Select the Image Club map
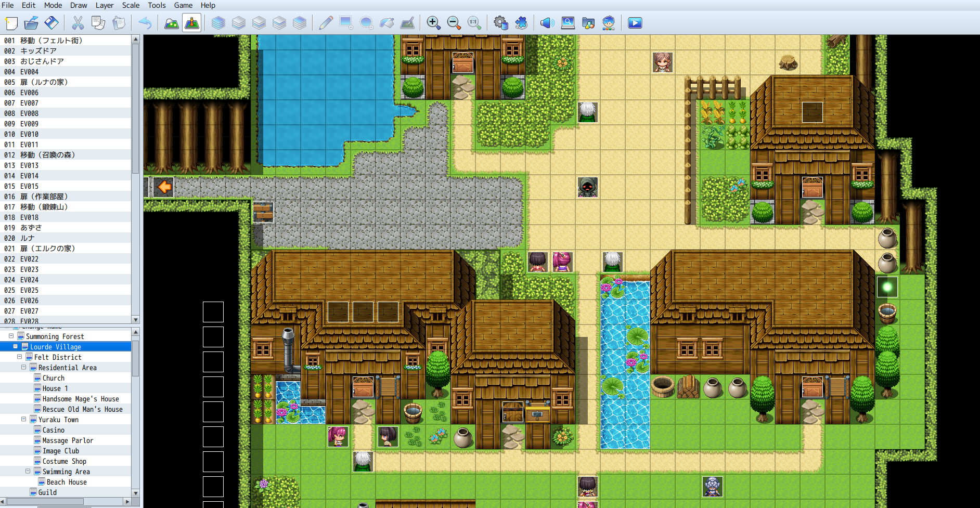 point(61,451)
